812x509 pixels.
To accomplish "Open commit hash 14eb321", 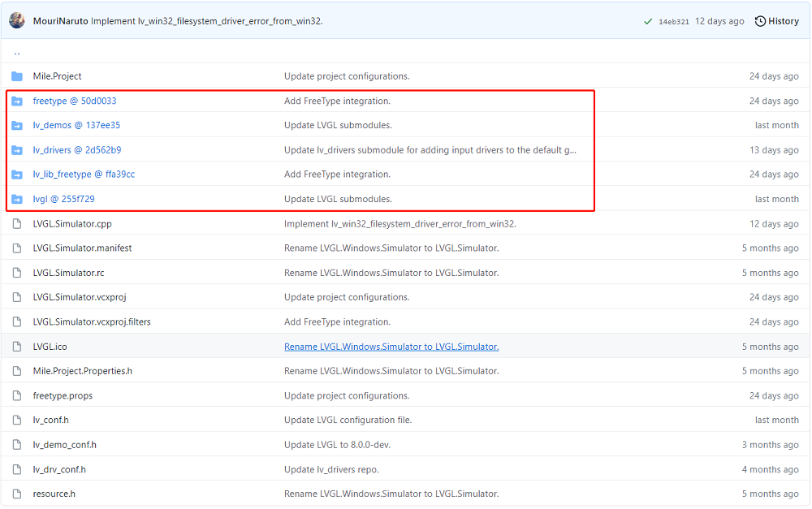I will 673,22.
